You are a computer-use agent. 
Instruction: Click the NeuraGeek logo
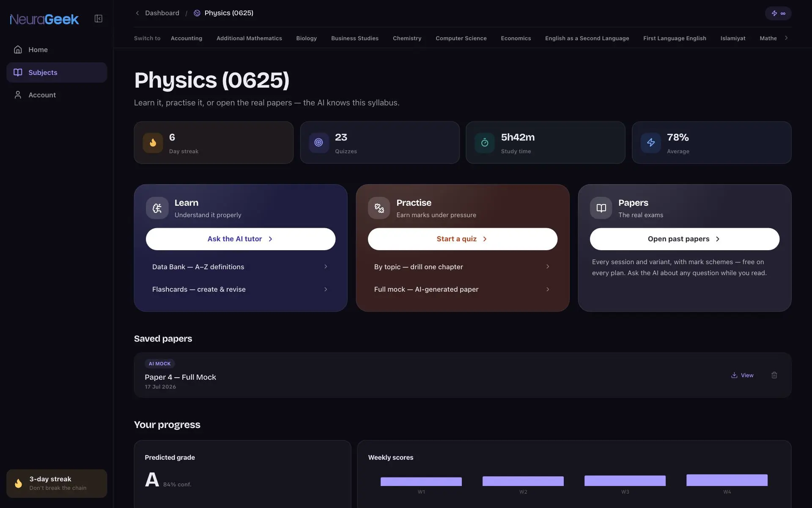coord(44,19)
